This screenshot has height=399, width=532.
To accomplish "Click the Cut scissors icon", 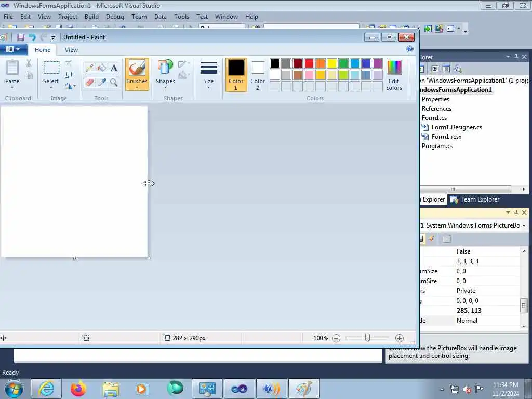I will click(x=29, y=63).
